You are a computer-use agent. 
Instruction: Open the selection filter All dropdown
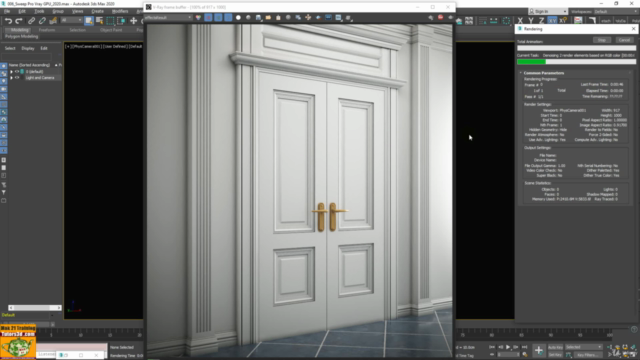pyautogui.click(x=71, y=20)
